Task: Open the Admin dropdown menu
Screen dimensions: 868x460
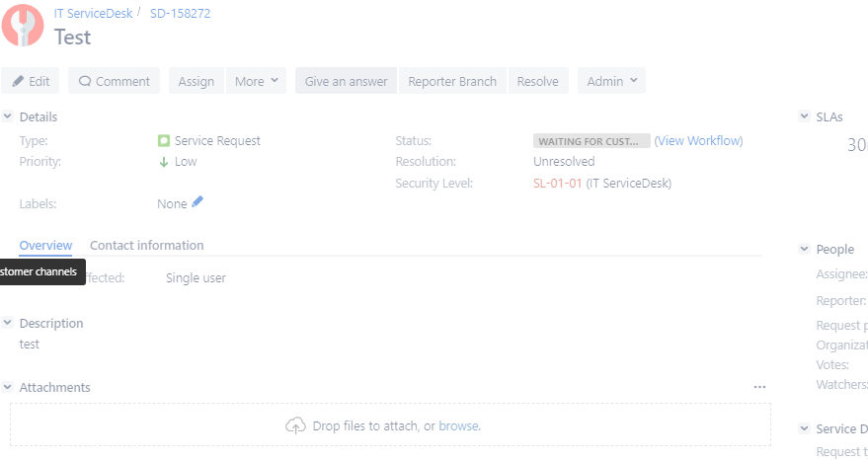Action: tap(611, 81)
